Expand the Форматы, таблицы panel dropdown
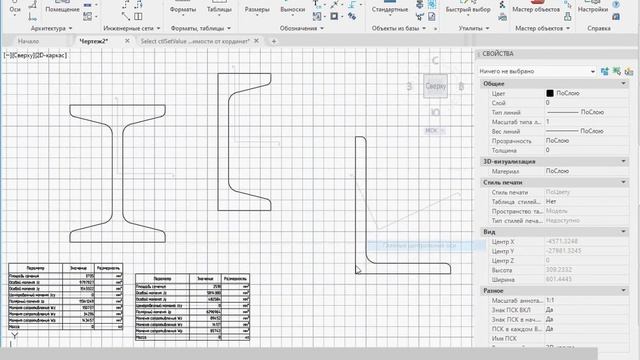The height and width of the screenshot is (360, 640). coord(229,28)
